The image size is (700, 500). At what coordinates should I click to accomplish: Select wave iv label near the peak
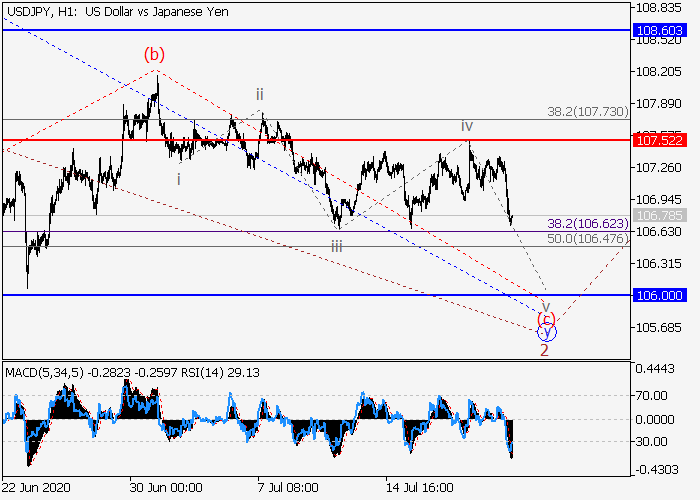(467, 126)
